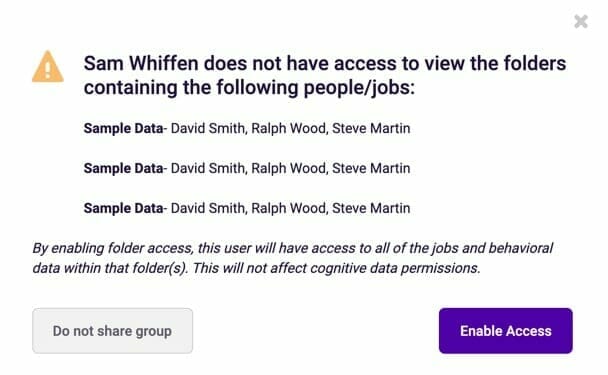Click the first Sample Data folder label
Image resolution: width=608 pixels, height=375 pixels.
point(123,128)
